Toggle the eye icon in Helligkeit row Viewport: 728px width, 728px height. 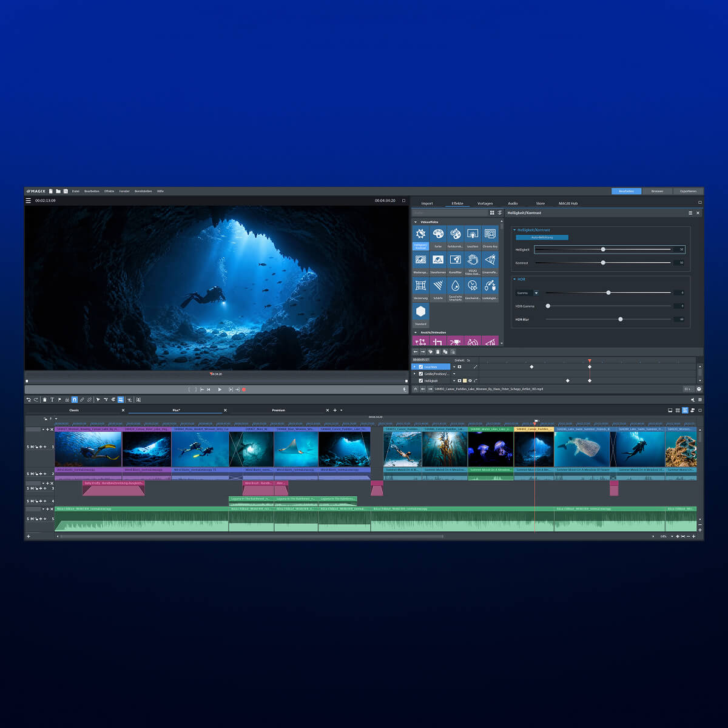(x=470, y=381)
